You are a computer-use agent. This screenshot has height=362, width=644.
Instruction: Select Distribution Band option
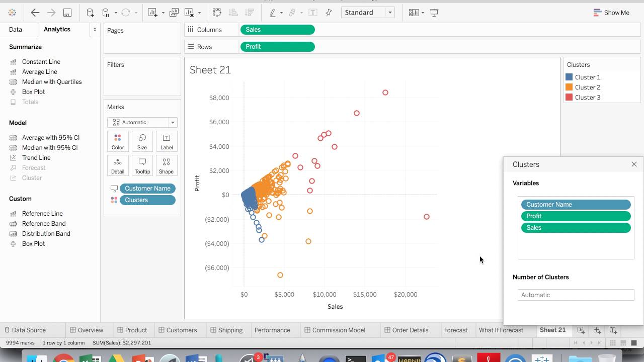click(46, 234)
